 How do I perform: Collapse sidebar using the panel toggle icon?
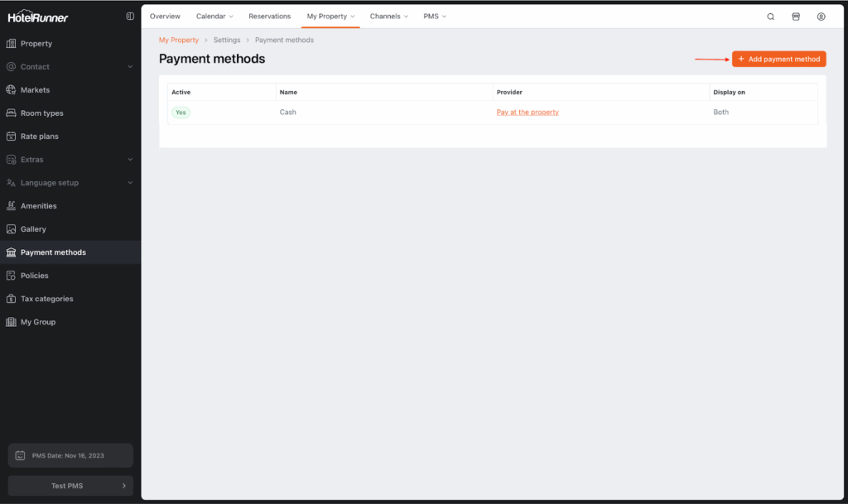(130, 17)
